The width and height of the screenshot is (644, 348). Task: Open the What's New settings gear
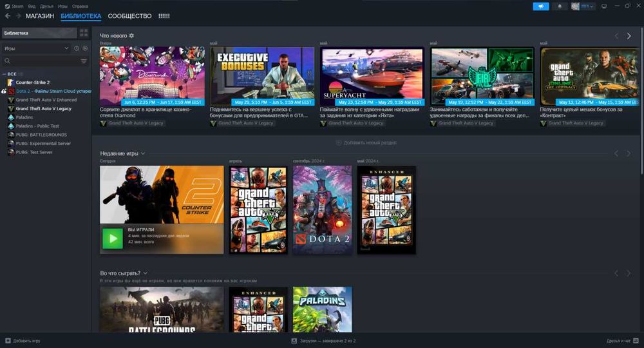(131, 35)
